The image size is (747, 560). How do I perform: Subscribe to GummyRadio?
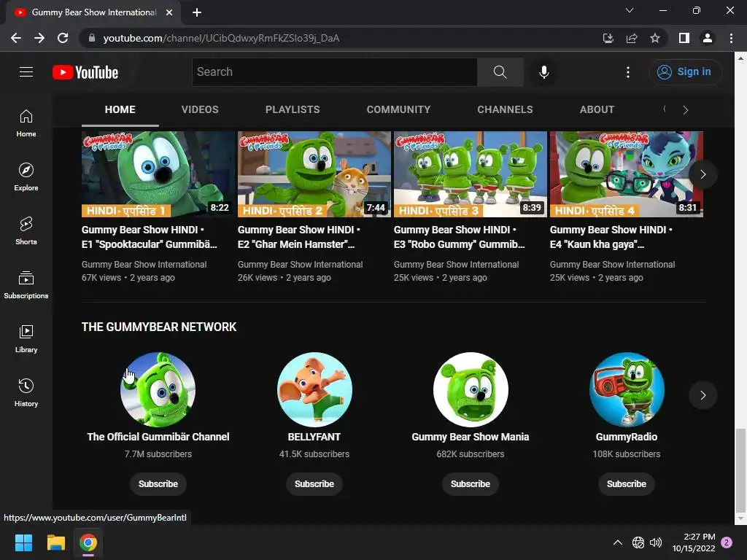[627, 484]
